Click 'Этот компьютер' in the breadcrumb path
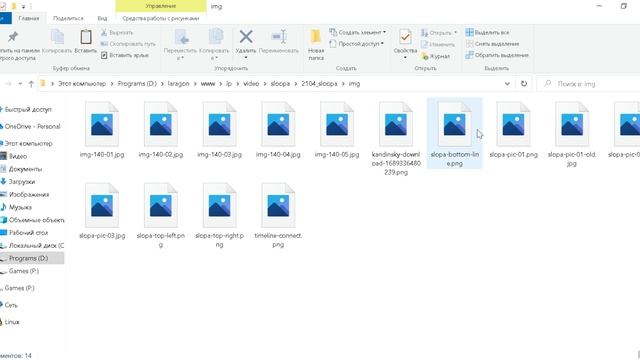The width and height of the screenshot is (640, 360). 82,84
